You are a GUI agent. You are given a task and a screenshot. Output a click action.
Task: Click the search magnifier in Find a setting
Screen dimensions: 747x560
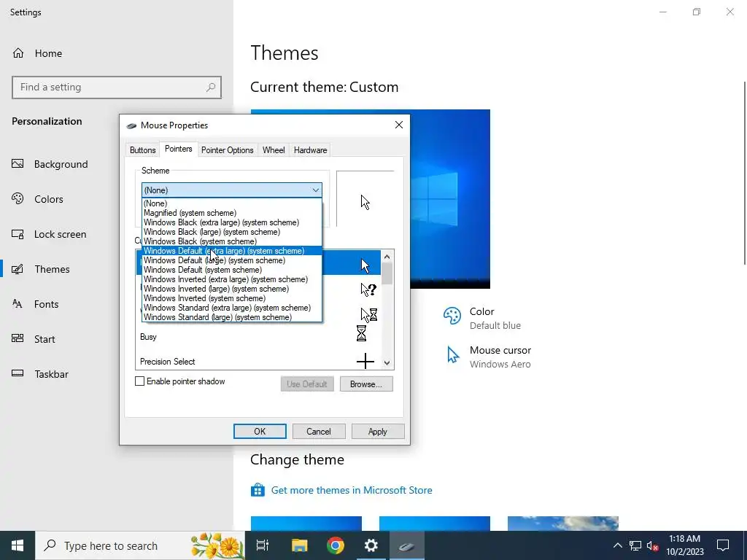coord(211,87)
